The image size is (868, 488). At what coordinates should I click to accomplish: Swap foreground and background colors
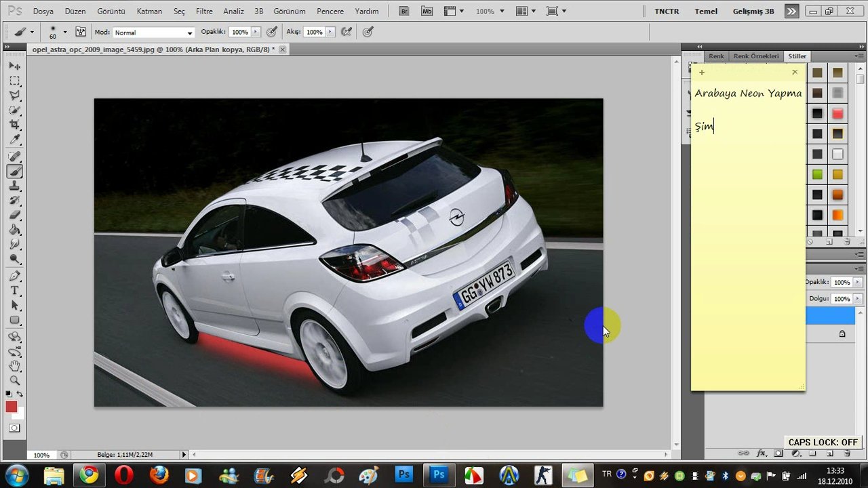(20, 394)
